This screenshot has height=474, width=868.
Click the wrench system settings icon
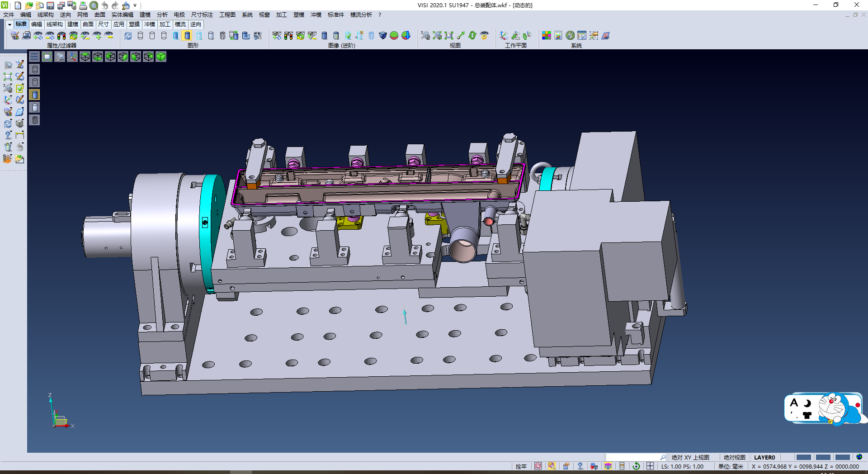coord(570,35)
